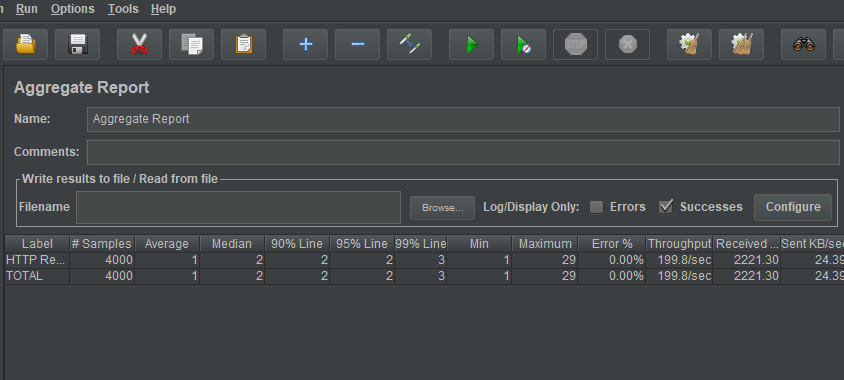
Task: Click the 199.8/sec throughput in HTTP Re... row
Action: pyautogui.click(x=679, y=260)
